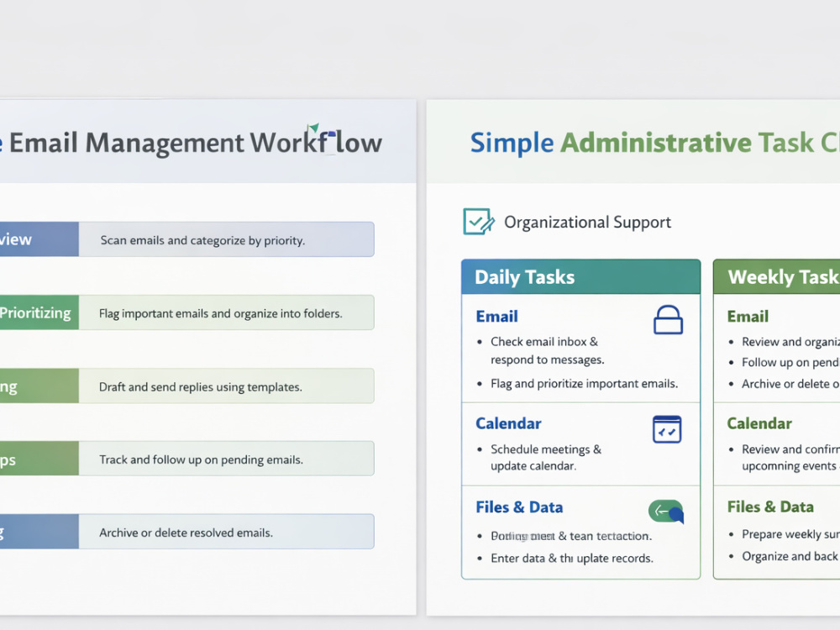The image size is (840, 630).
Task: Click the chat bubble icon beside Files & Data
Action: pyautogui.click(x=666, y=512)
